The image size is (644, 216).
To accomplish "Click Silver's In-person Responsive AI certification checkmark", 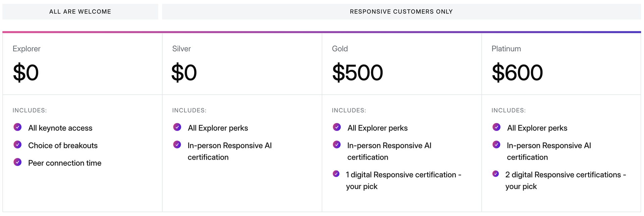I will point(177,145).
